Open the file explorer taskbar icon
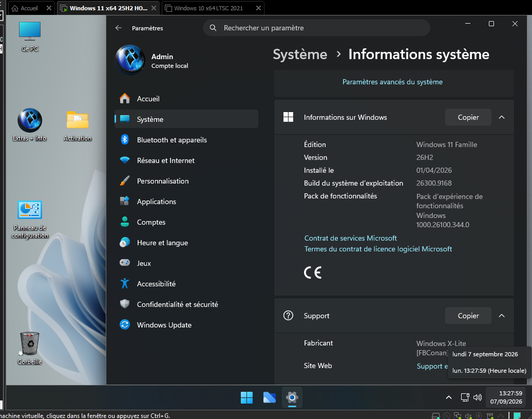The width and height of the screenshot is (532, 419). (270, 397)
